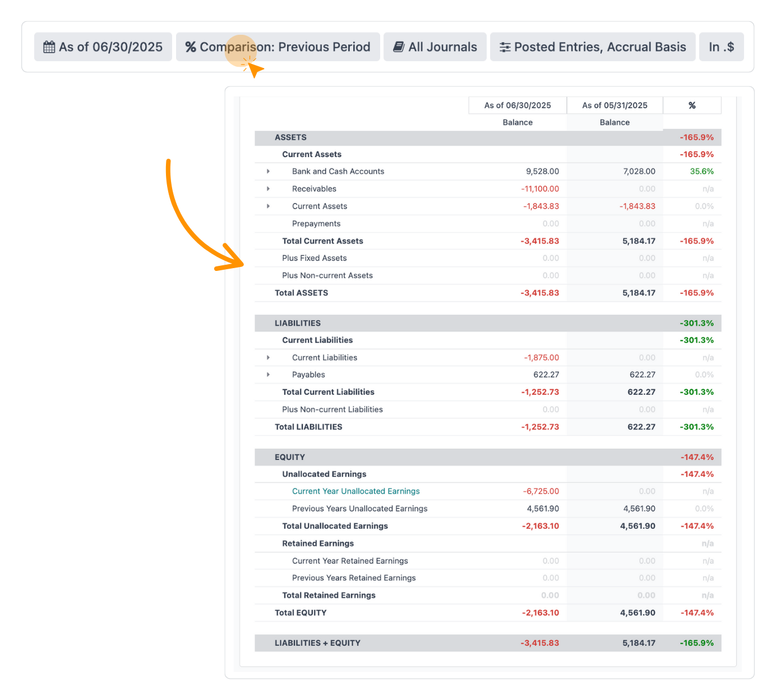776x700 pixels.
Task: Expand the Receivables line
Action: pos(268,188)
